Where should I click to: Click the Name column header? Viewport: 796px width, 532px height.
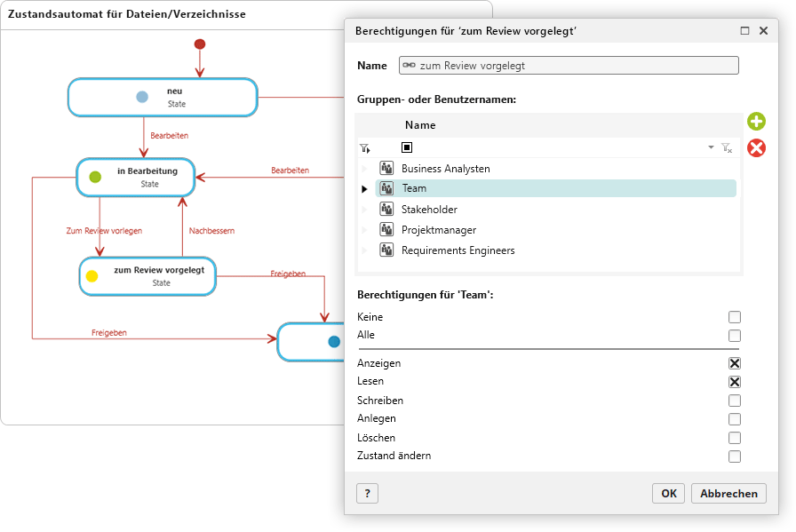[420, 125]
